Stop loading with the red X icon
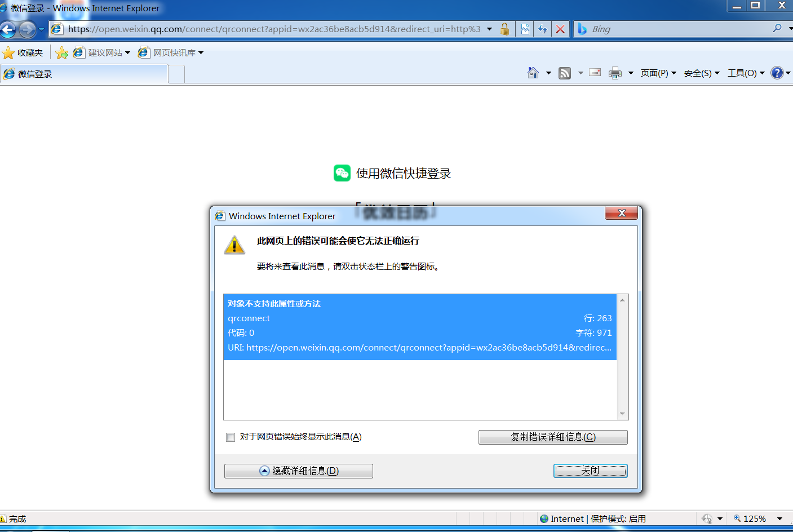The image size is (793, 532). [x=560, y=29]
